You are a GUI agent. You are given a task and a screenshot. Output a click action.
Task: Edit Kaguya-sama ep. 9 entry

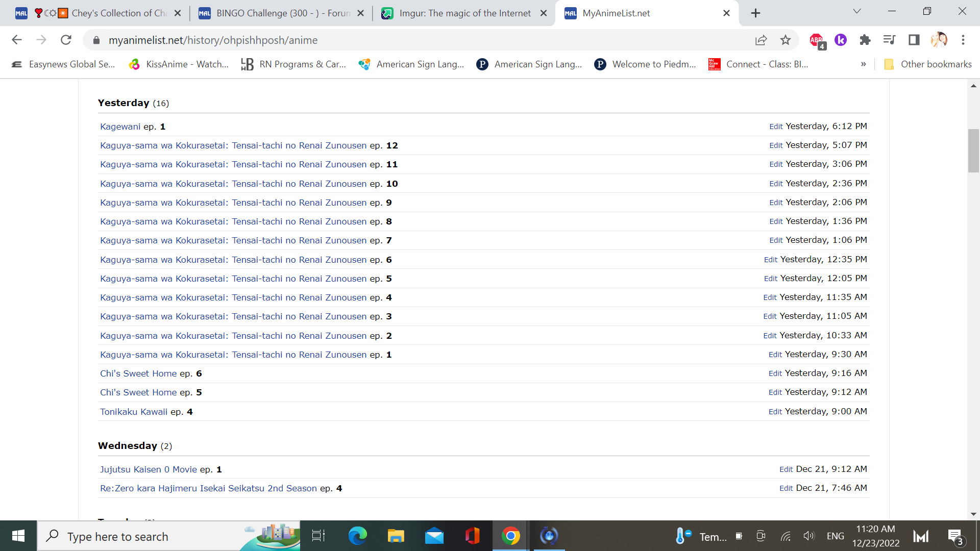pos(776,203)
